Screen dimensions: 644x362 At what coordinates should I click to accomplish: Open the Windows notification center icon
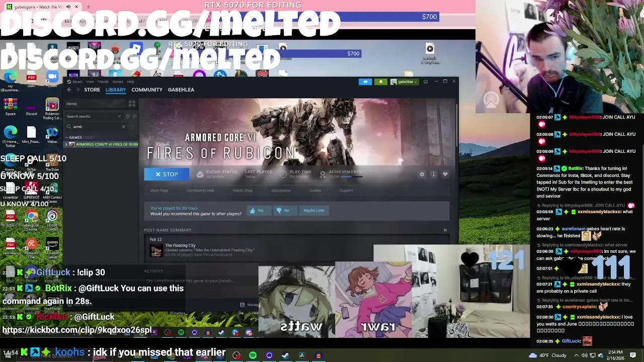pyautogui.click(x=633, y=355)
